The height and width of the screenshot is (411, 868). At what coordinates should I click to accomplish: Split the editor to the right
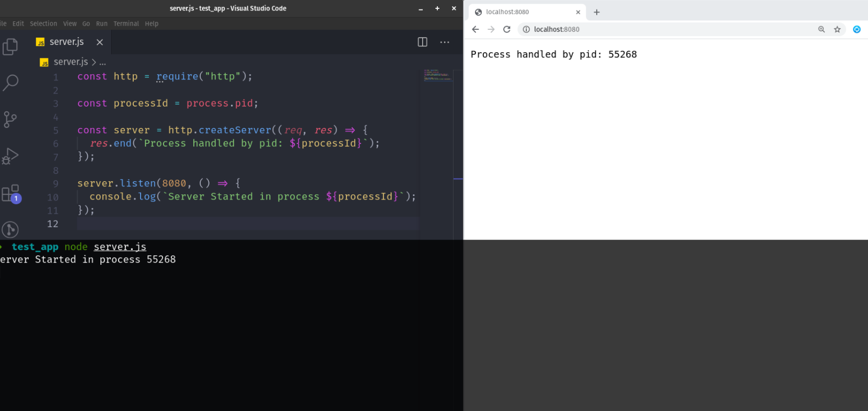click(422, 42)
